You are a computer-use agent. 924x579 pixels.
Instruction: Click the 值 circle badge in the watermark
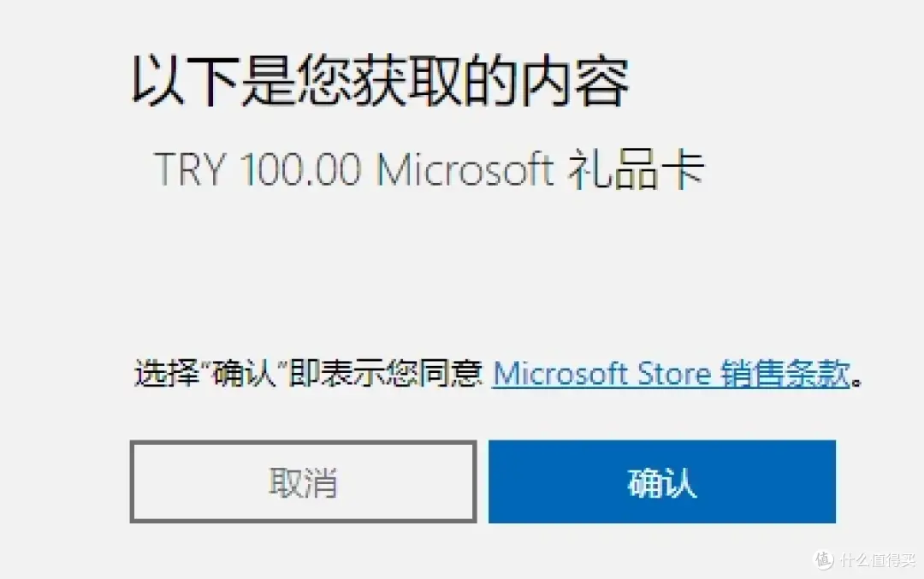[823, 559]
